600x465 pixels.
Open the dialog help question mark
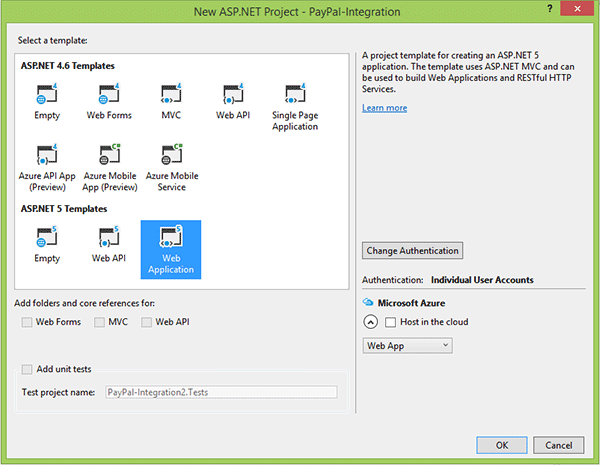coord(549,8)
